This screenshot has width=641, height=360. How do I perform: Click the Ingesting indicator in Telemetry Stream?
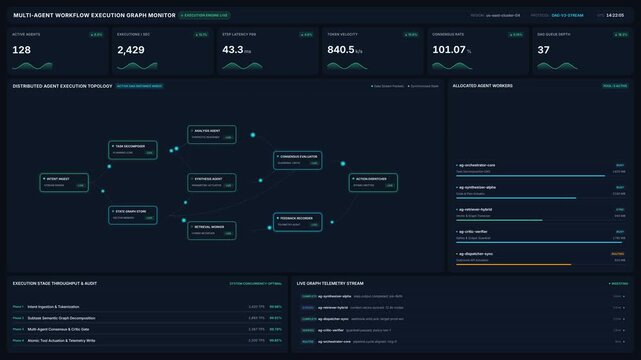(x=619, y=284)
